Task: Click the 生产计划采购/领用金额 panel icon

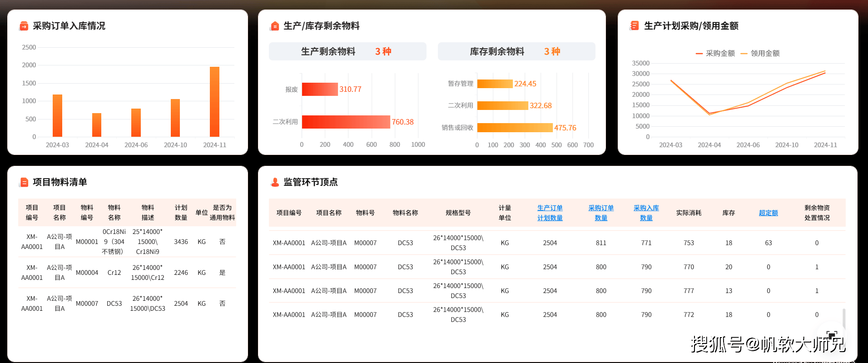Action: (634, 26)
